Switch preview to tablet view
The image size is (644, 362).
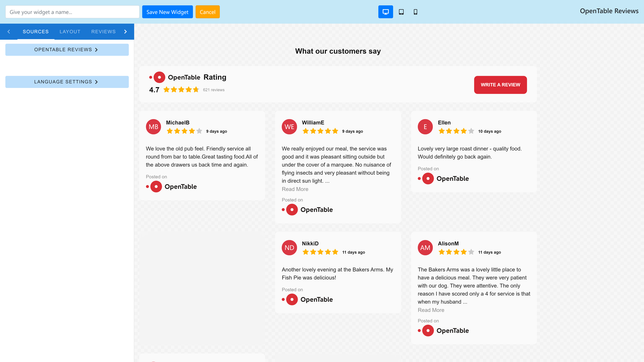click(x=401, y=12)
